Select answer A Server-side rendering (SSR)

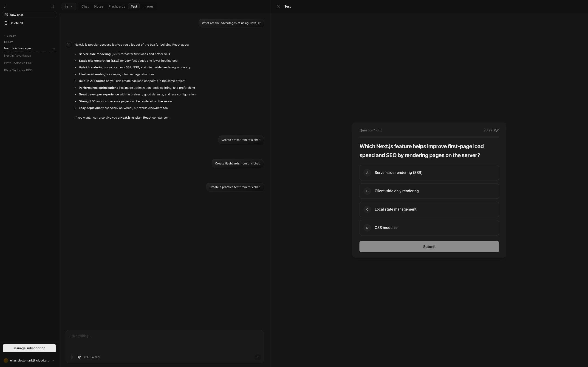pos(429,172)
